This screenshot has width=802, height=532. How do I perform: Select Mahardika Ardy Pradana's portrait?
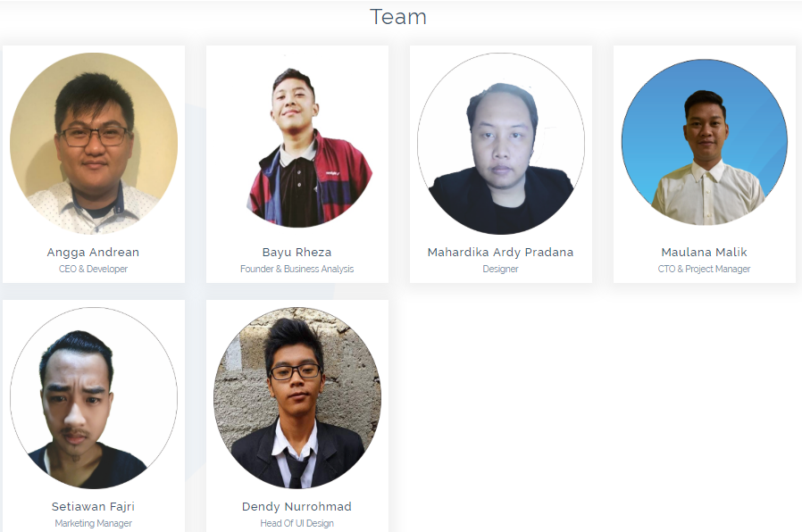[x=501, y=144]
